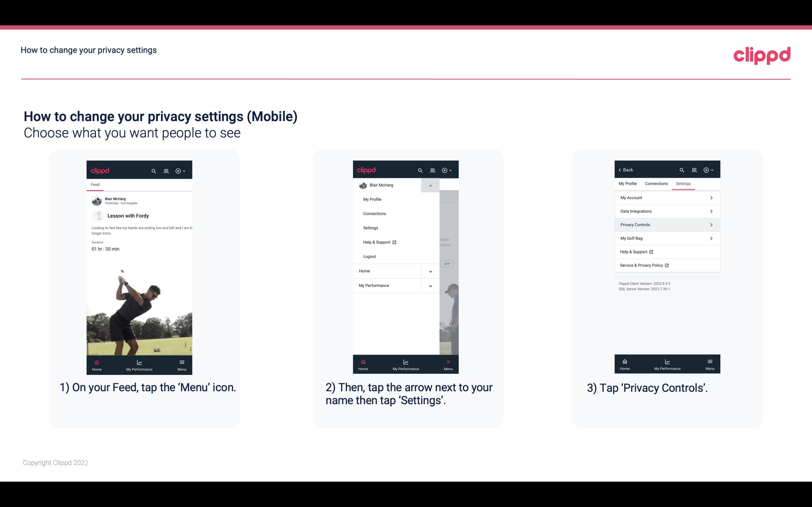The height and width of the screenshot is (507, 812).
Task: Tap the Menu icon on Feed screen
Action: [182, 365]
